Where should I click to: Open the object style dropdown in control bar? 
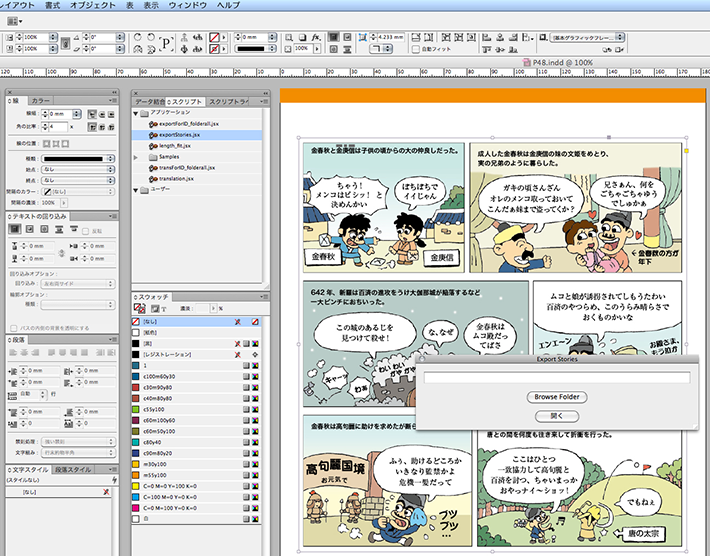click(x=587, y=37)
